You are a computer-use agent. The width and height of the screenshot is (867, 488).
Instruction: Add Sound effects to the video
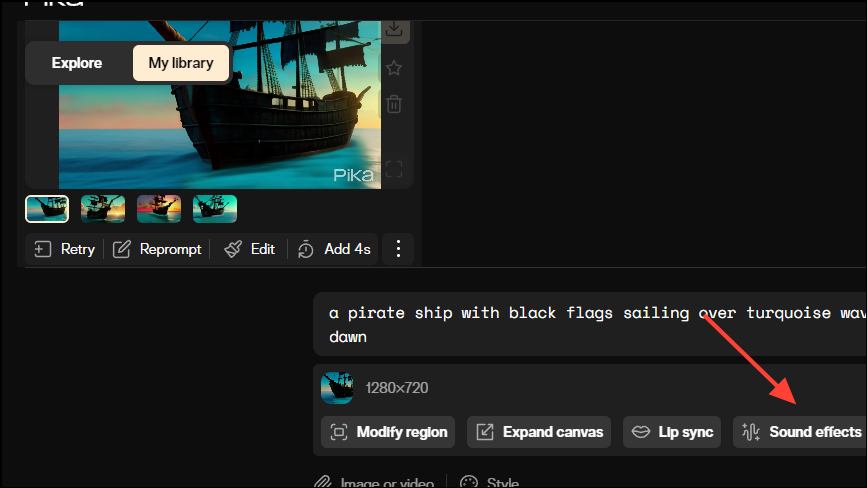click(800, 432)
